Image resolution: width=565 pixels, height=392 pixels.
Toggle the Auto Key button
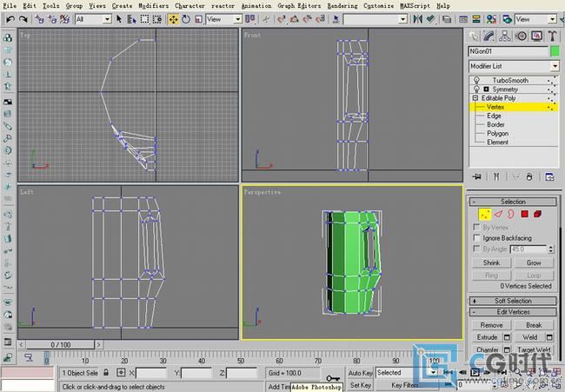tap(360, 373)
